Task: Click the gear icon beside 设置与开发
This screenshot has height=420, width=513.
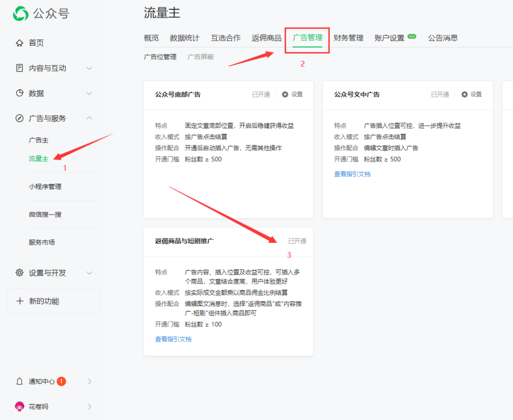Action: tap(19, 273)
